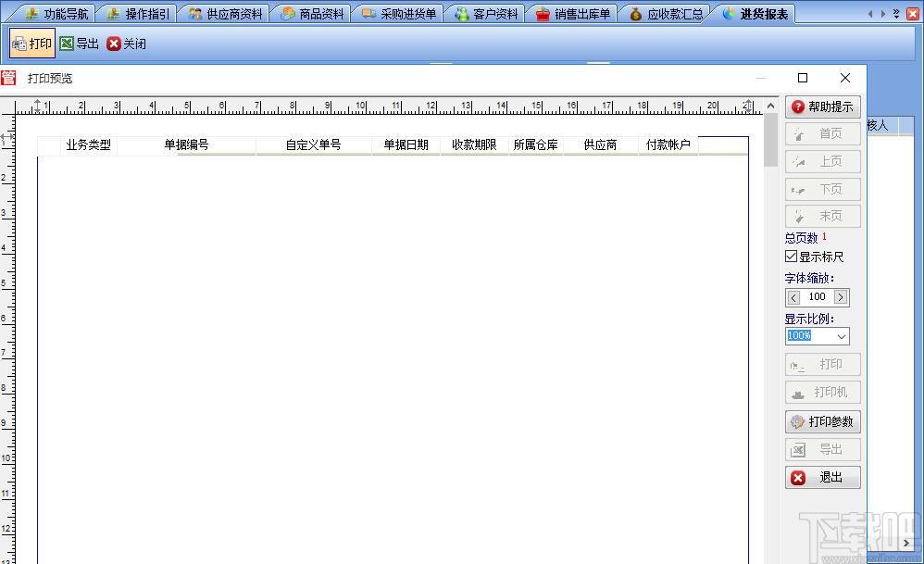Click the 自定义单号 column header

tap(314, 145)
